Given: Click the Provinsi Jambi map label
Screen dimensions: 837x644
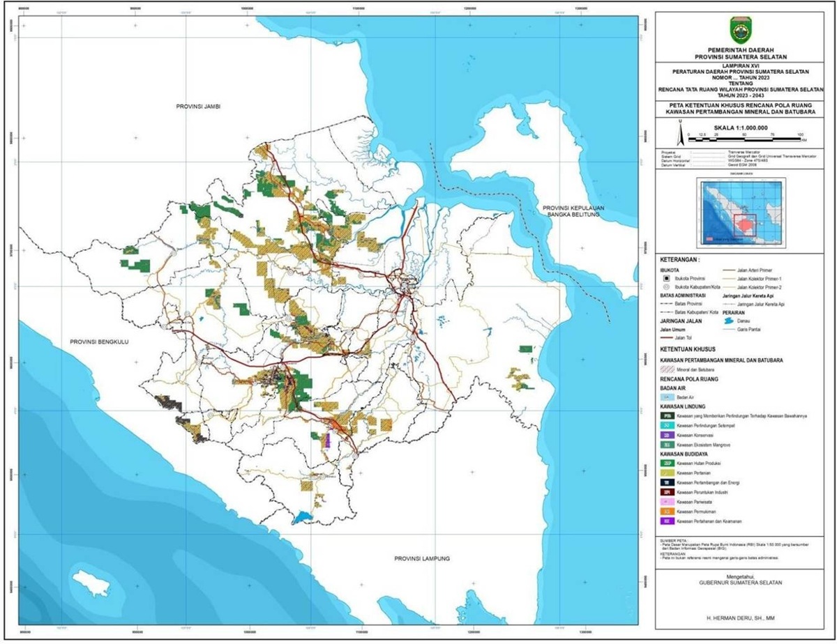Looking at the screenshot, I should click(197, 106).
